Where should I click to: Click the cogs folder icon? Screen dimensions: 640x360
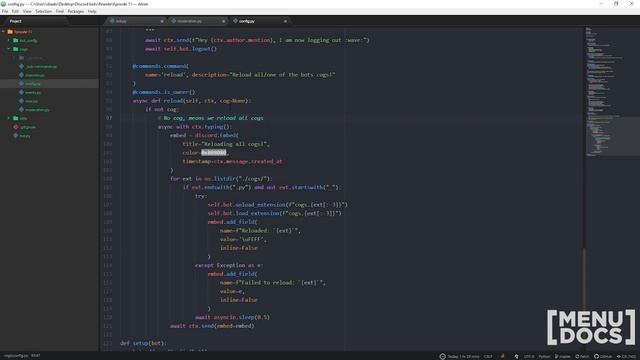point(16,49)
